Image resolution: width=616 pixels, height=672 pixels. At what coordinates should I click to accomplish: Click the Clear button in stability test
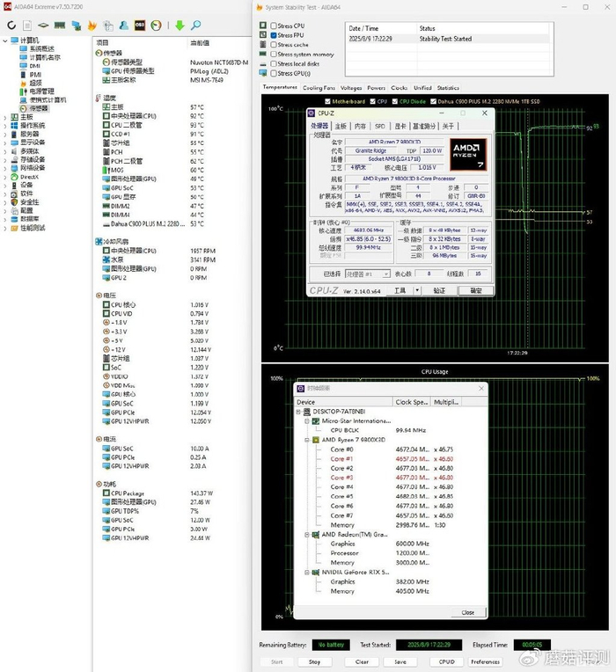[362, 661]
